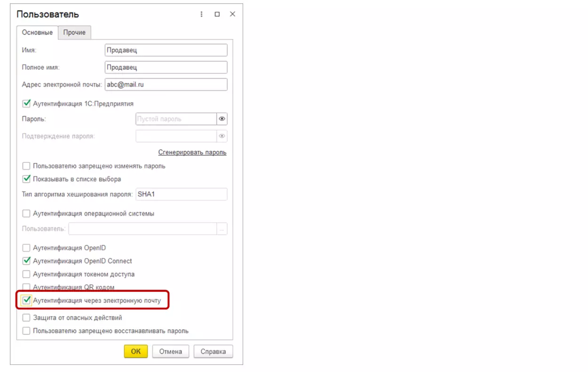Viewport: 588px width, 372px height.
Task: Click the Пароль input field
Action: [x=176, y=119]
